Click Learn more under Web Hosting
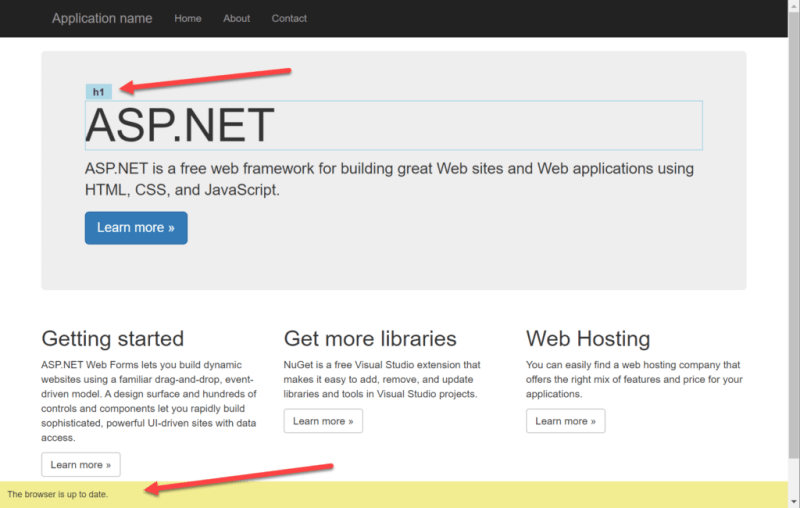Image resolution: width=800 pixels, height=508 pixels. (565, 421)
